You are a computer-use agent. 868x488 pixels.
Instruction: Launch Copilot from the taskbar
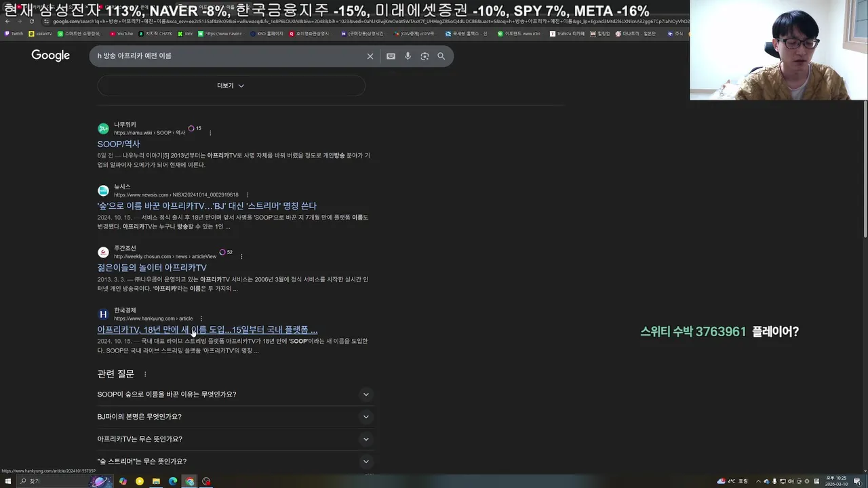tap(123, 481)
